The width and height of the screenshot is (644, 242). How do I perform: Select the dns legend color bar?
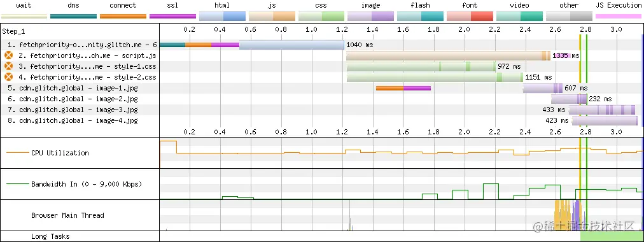[74, 17]
